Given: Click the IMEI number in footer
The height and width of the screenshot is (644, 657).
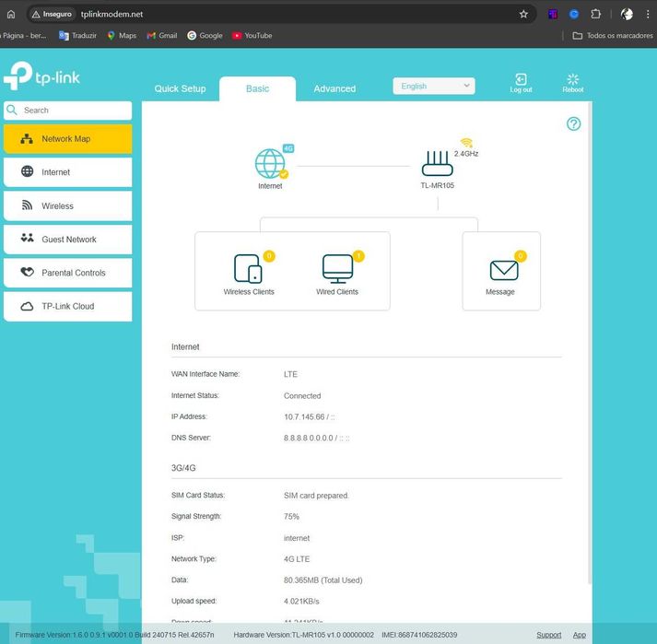Looking at the screenshot, I should point(419,635).
